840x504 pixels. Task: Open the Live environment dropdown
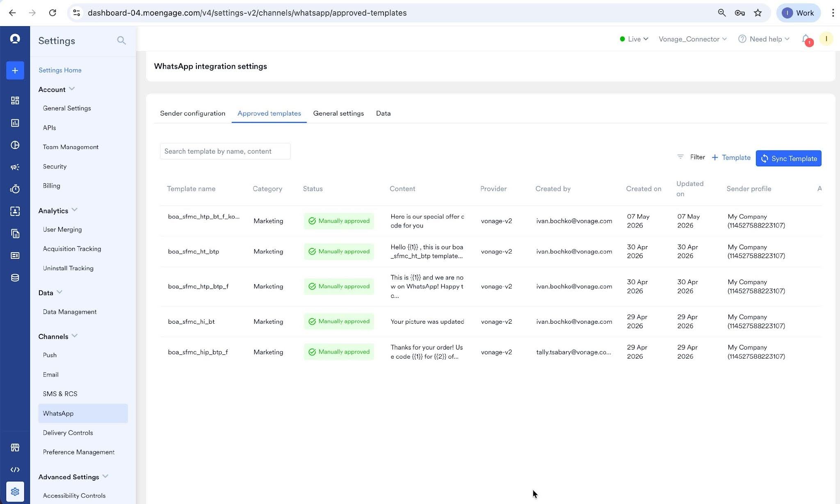pos(634,39)
